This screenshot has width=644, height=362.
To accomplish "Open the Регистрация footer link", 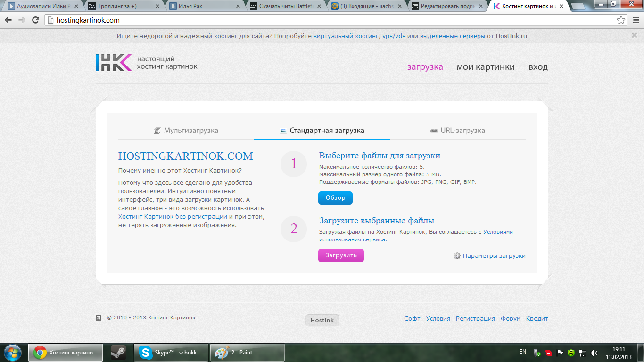I will click(x=475, y=318).
